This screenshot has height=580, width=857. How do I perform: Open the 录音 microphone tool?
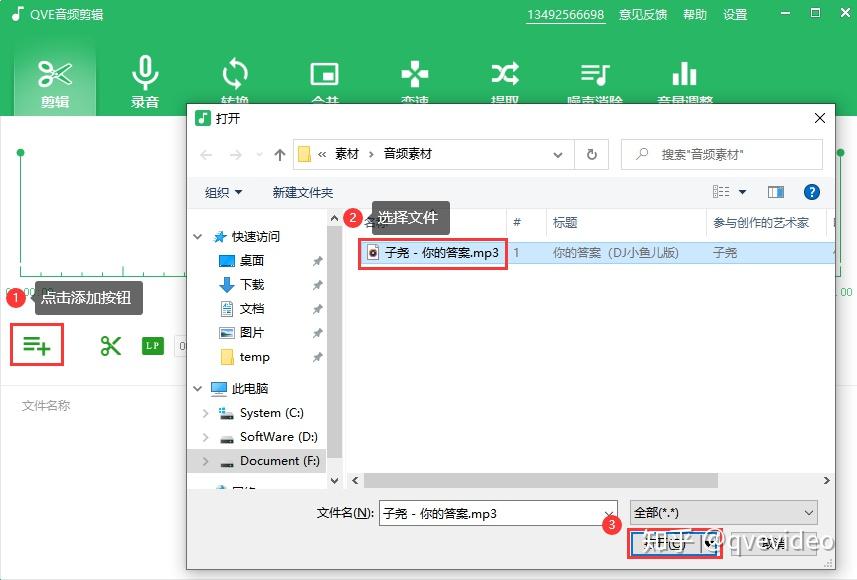[x=145, y=82]
